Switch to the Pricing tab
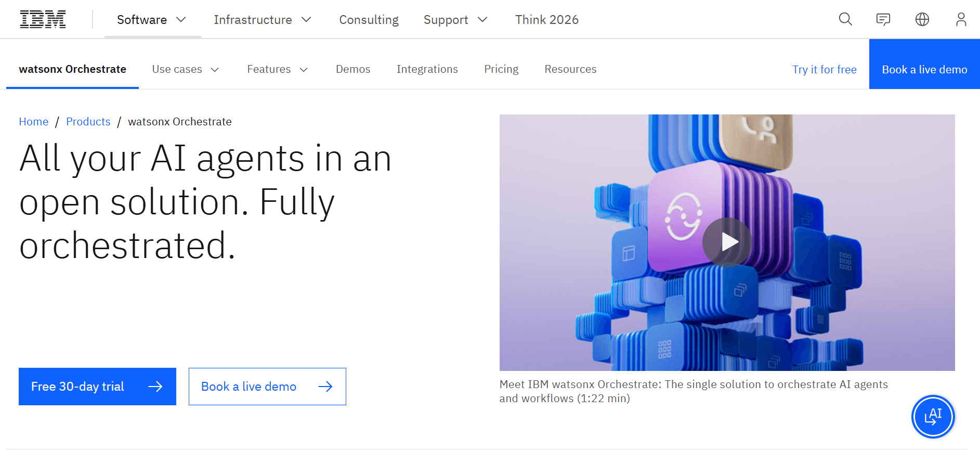This screenshot has width=980, height=450. point(501,69)
